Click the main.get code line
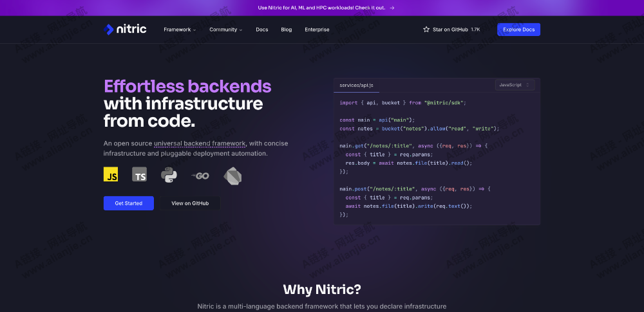Screen dimensions: 644x312 413,146
